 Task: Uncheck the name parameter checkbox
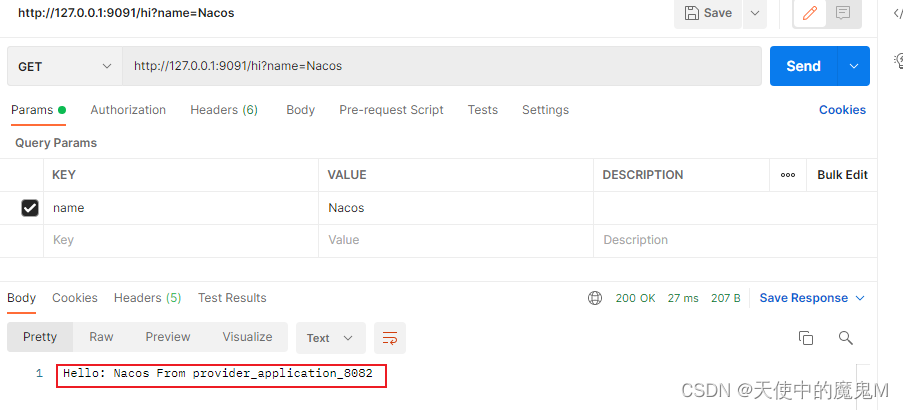30,208
